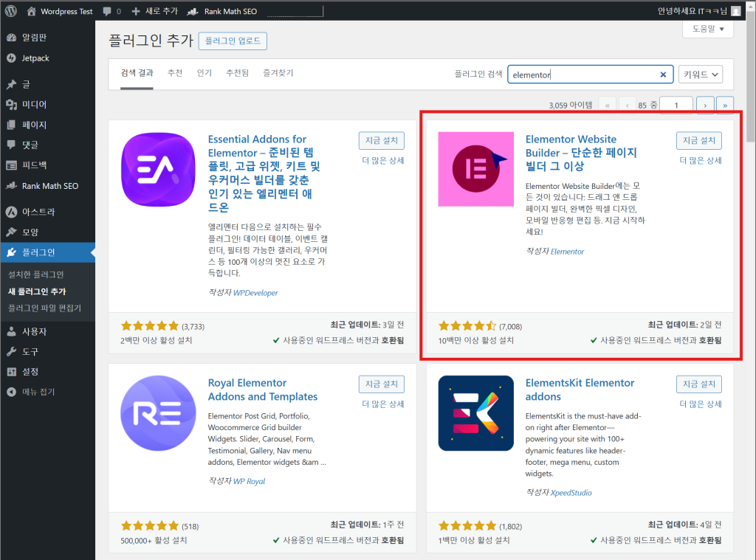Switch to the 추천됨 tab

point(237,73)
